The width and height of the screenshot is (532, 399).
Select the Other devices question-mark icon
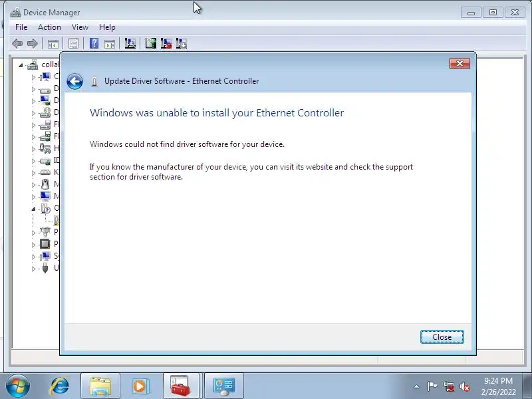pyautogui.click(x=45, y=208)
